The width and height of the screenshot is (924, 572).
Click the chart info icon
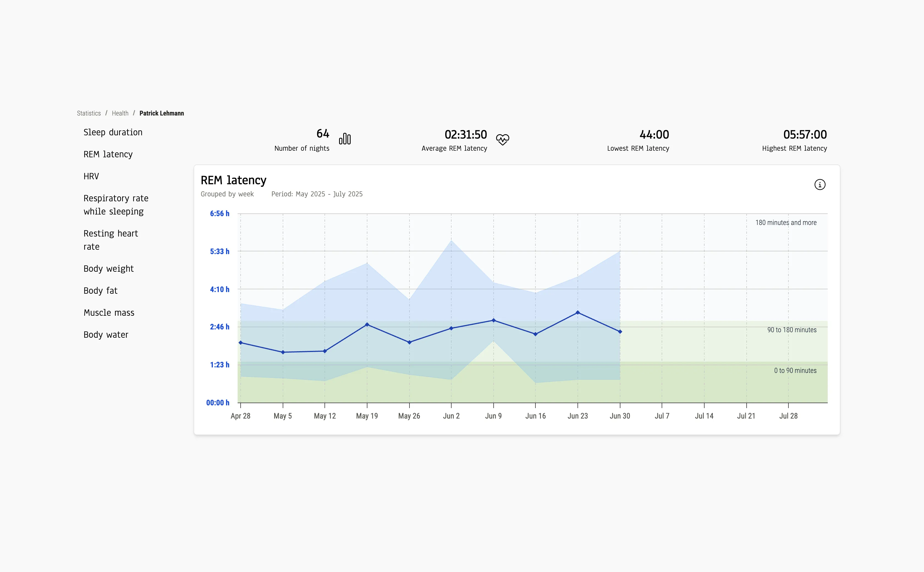click(x=820, y=185)
